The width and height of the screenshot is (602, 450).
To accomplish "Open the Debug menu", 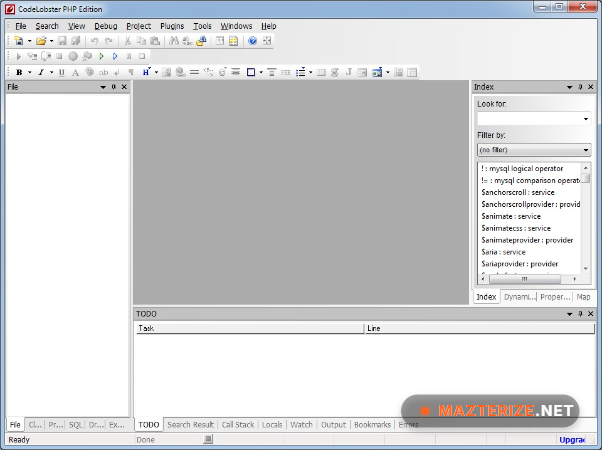I will coord(106,26).
